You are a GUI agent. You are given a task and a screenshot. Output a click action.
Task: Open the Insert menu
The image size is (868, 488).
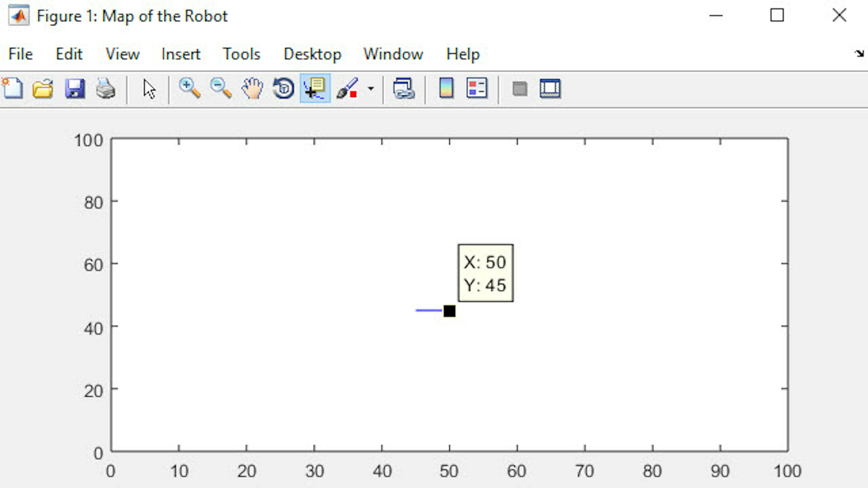point(181,54)
